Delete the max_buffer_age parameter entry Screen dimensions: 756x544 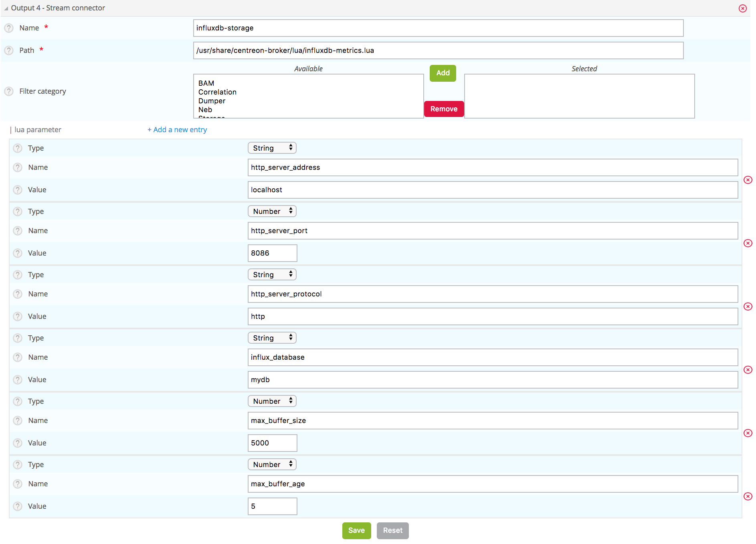748,496
